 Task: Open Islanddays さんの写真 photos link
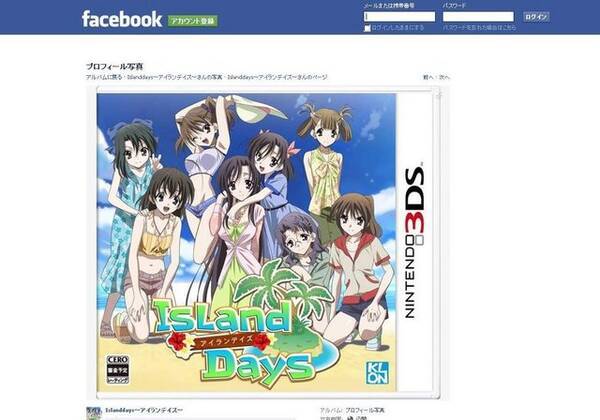[x=174, y=77]
